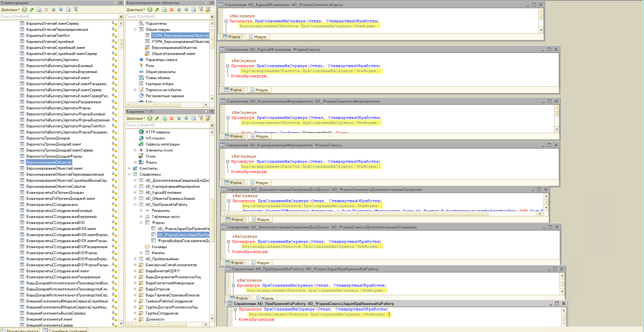Viewport: 644px width, 332px height.
Task: Click search input in Кадровик panel
Action: click(x=167, y=125)
